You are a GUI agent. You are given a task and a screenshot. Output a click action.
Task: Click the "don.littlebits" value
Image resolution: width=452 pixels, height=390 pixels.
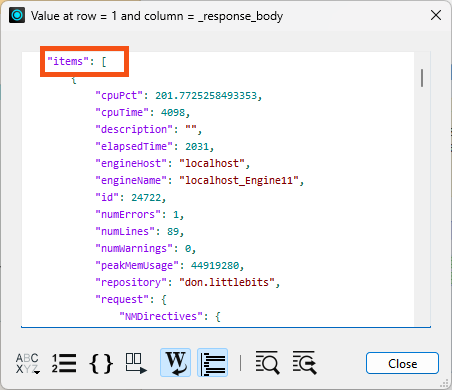pyautogui.click(x=227, y=283)
